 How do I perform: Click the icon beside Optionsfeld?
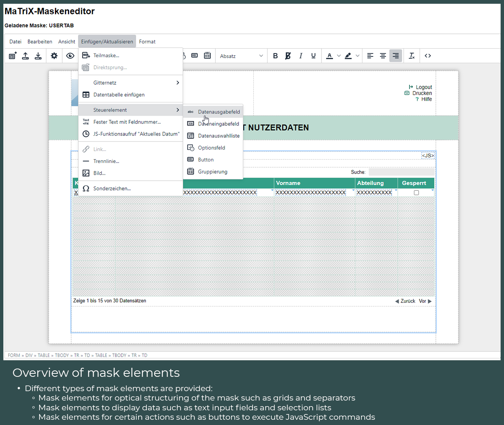tap(191, 148)
